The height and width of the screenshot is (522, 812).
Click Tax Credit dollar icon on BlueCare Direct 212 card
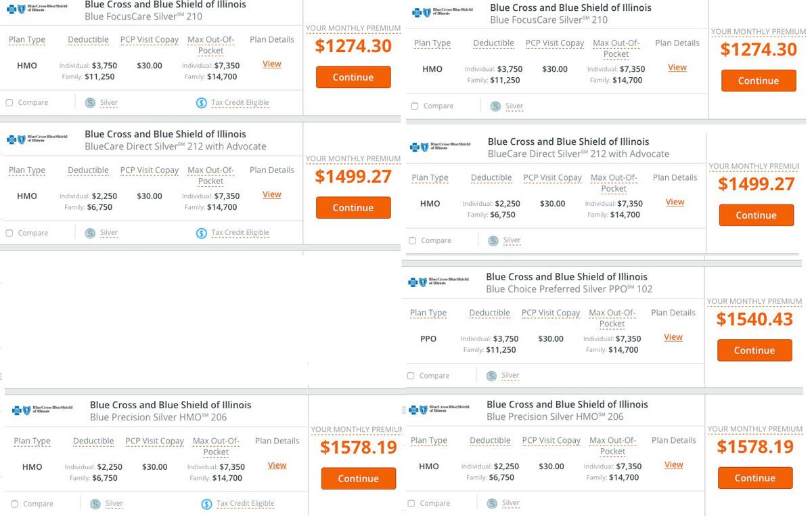[x=201, y=233]
